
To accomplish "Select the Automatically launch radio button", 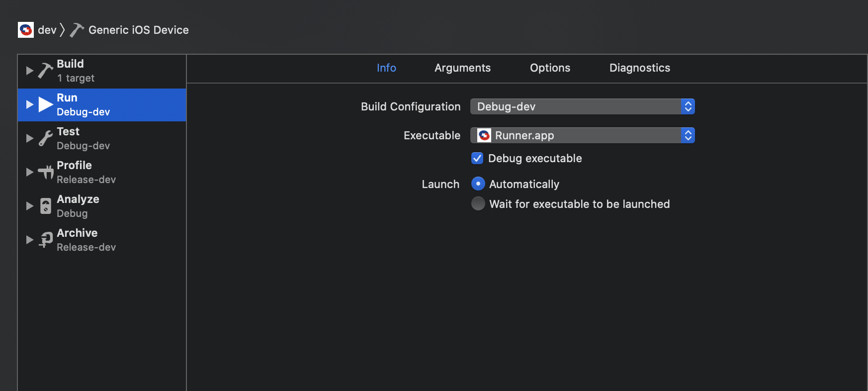I will pos(478,184).
